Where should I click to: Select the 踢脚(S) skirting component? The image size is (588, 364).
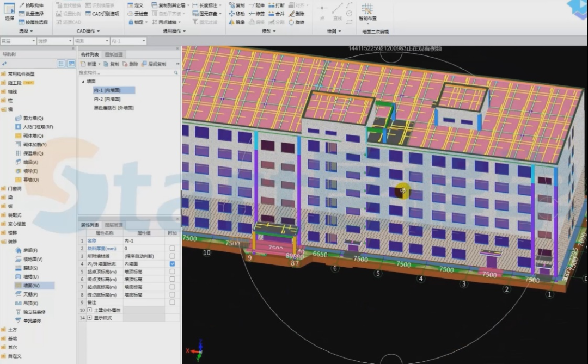pos(26,268)
